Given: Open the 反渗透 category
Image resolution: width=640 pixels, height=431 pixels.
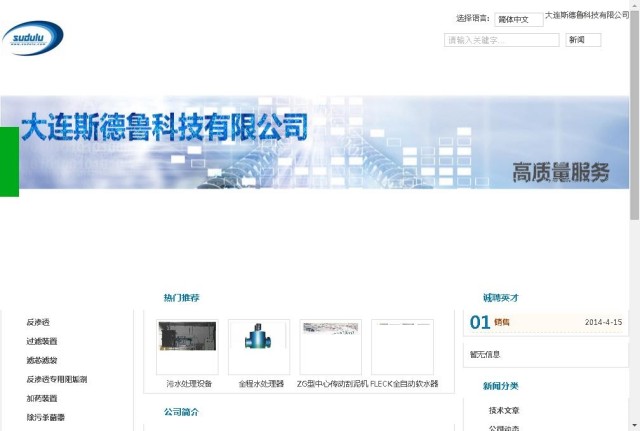Looking at the screenshot, I should click(38, 322).
